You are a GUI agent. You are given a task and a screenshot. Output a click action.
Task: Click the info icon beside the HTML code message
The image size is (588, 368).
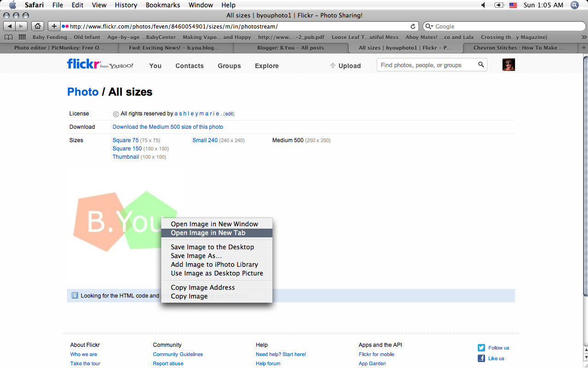tap(75, 295)
